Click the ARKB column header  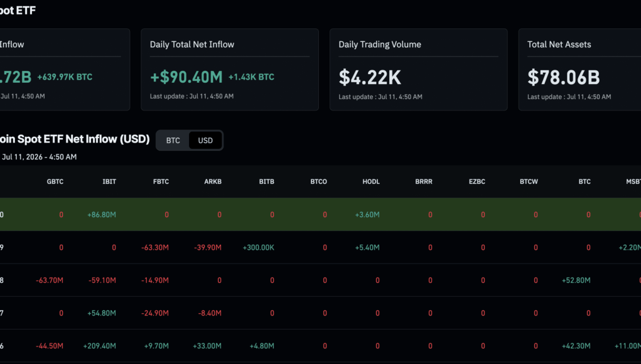[x=213, y=182]
